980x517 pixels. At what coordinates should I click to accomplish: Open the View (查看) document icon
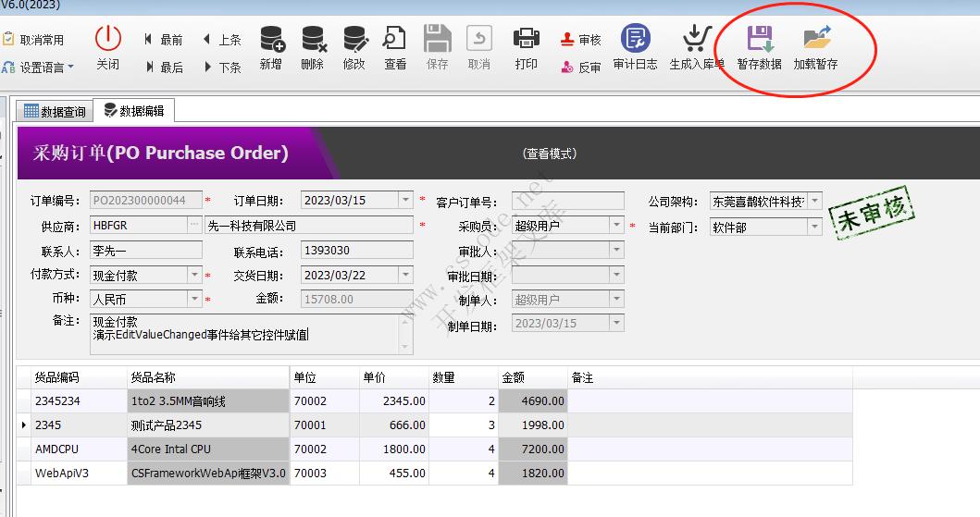[x=395, y=39]
